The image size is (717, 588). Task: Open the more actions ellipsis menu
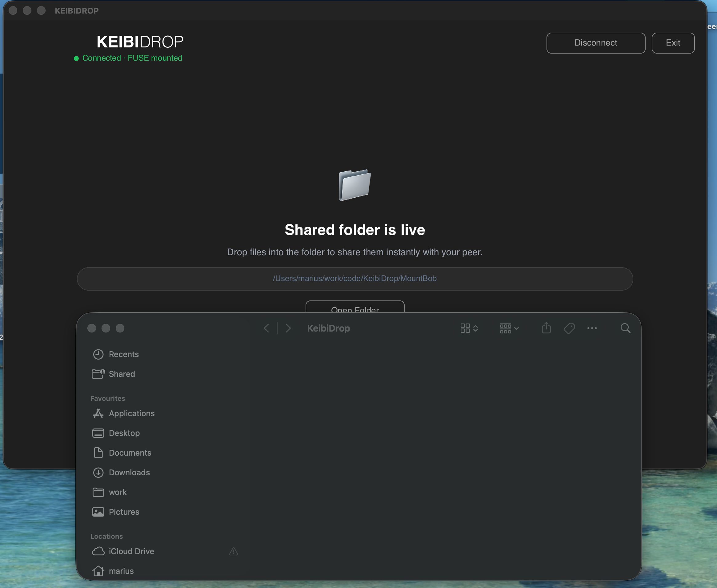[x=592, y=328]
